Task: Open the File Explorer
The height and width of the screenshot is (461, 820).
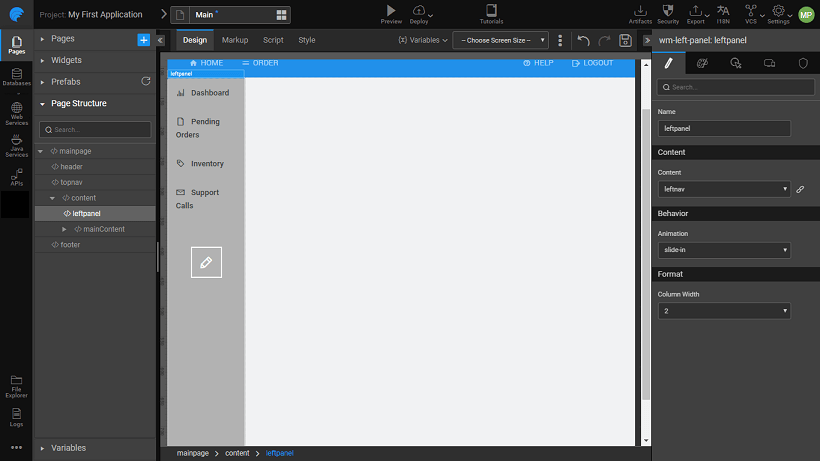Action: 16,385
